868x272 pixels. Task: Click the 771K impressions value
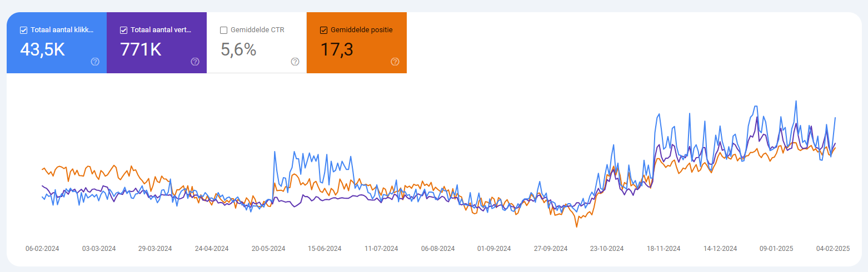coord(141,50)
